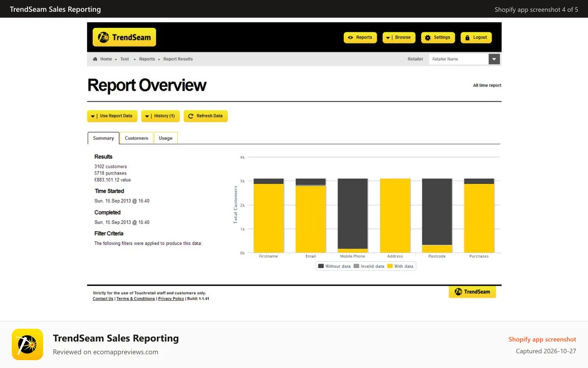Image resolution: width=588 pixels, height=368 pixels.
Task: Click the 'Filter Criteria' heading
Action: click(x=109, y=234)
